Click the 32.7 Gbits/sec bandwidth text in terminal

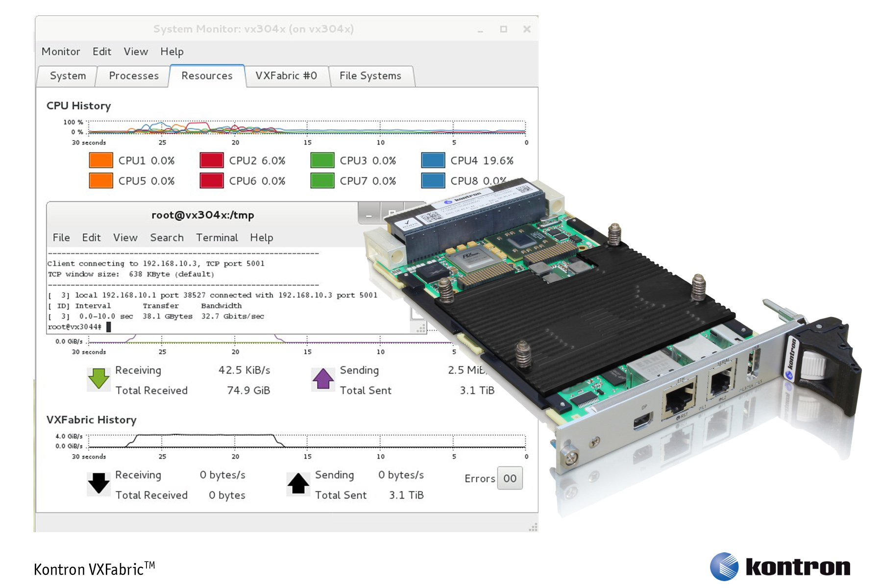coord(233,317)
